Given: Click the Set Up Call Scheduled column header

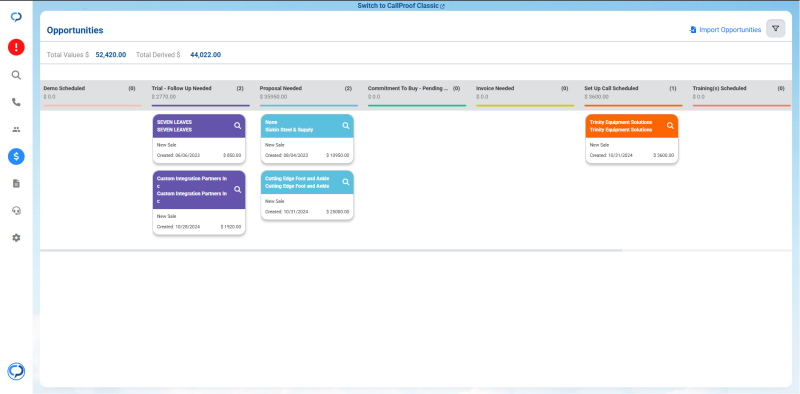Looking at the screenshot, I should [611, 88].
